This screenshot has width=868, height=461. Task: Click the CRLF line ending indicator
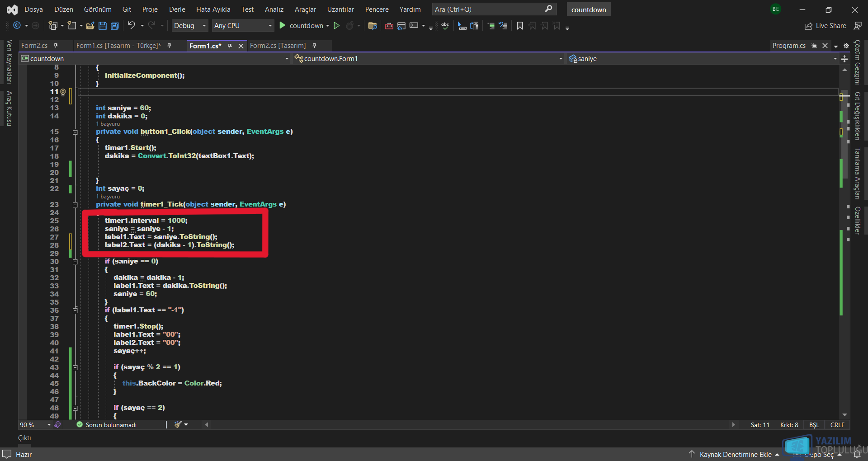coord(837,425)
